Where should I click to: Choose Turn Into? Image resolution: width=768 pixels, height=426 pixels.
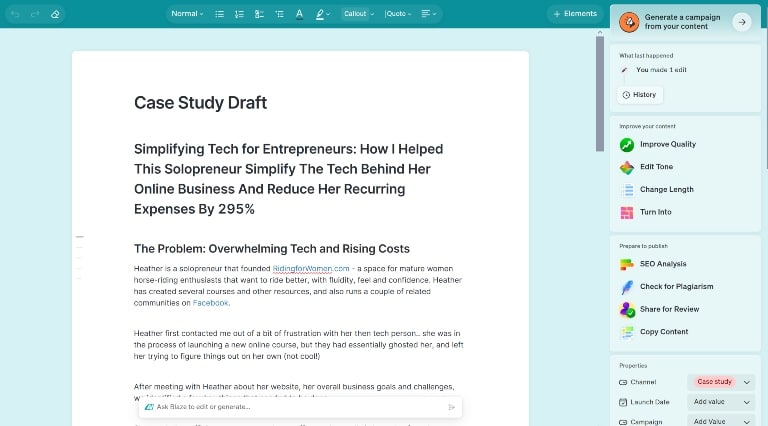(x=655, y=212)
